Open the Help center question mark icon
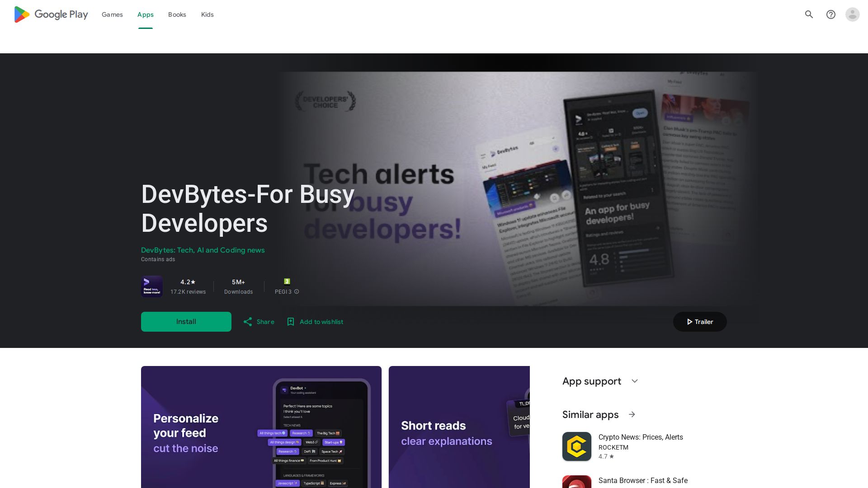 831,14
